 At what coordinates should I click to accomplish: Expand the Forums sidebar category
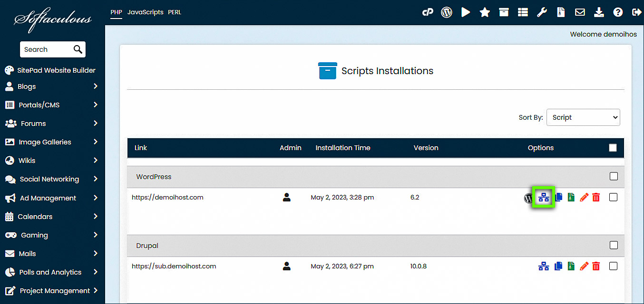pyautogui.click(x=52, y=123)
